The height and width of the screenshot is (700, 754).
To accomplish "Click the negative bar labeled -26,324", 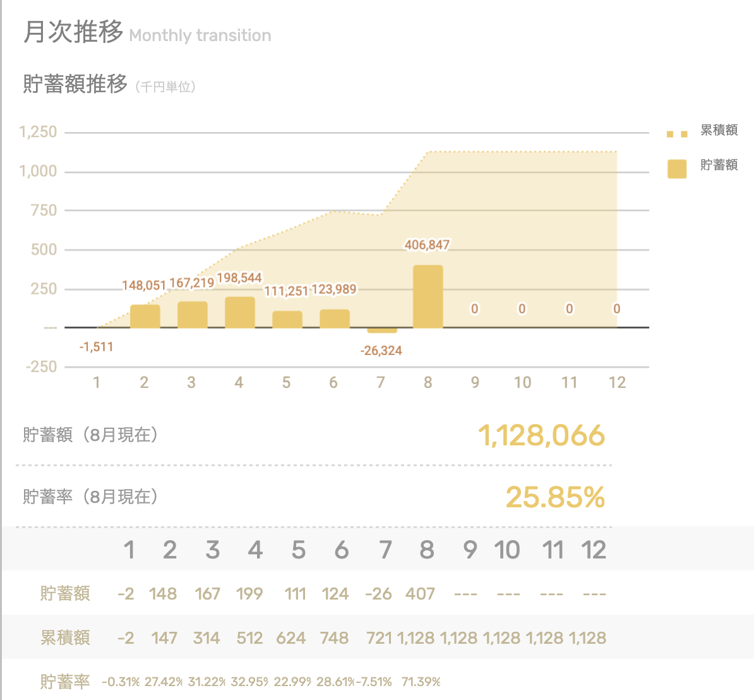I will click(381, 330).
